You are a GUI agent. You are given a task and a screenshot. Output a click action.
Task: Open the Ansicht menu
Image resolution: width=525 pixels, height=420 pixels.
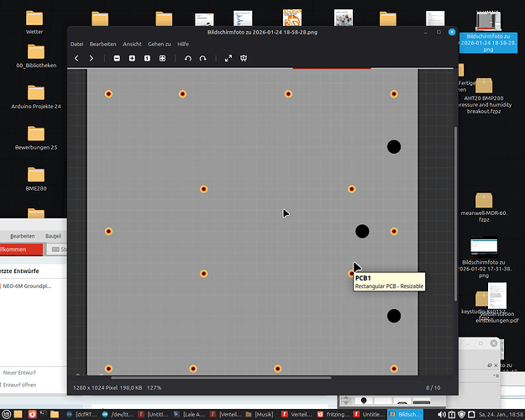click(x=132, y=43)
